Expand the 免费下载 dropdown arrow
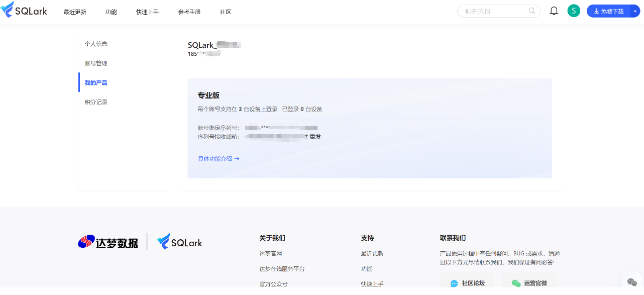Screen dimensions: 644x295 point(635,11)
